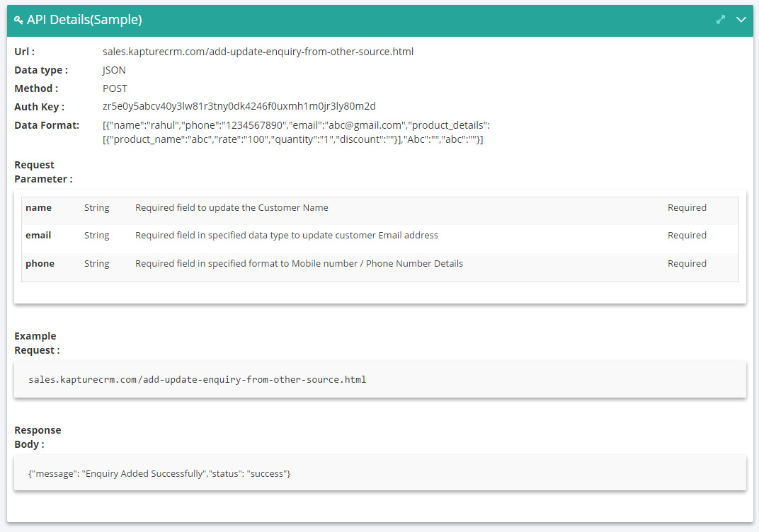Click the JSON data type value
The height and width of the screenshot is (532, 759).
(x=114, y=70)
